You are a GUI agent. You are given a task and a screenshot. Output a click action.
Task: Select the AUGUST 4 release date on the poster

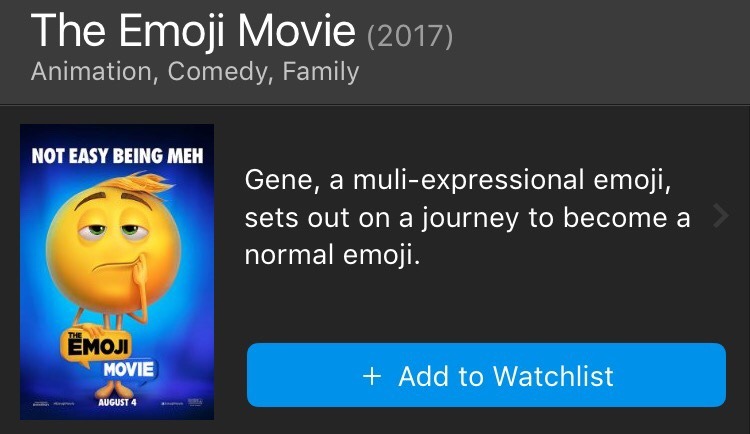tap(117, 402)
